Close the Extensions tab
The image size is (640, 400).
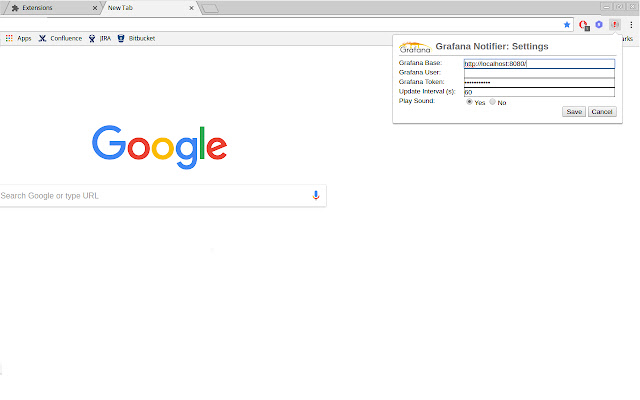pyautogui.click(x=95, y=8)
